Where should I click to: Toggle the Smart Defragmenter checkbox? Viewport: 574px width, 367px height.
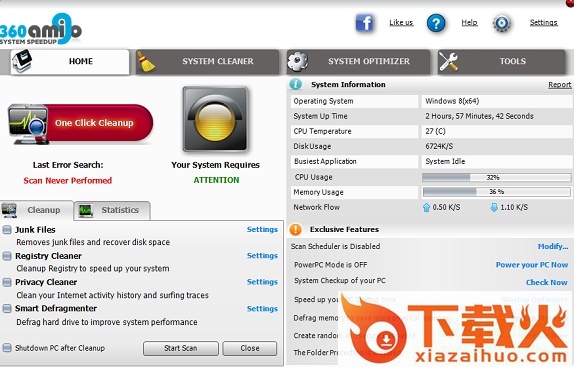7,308
